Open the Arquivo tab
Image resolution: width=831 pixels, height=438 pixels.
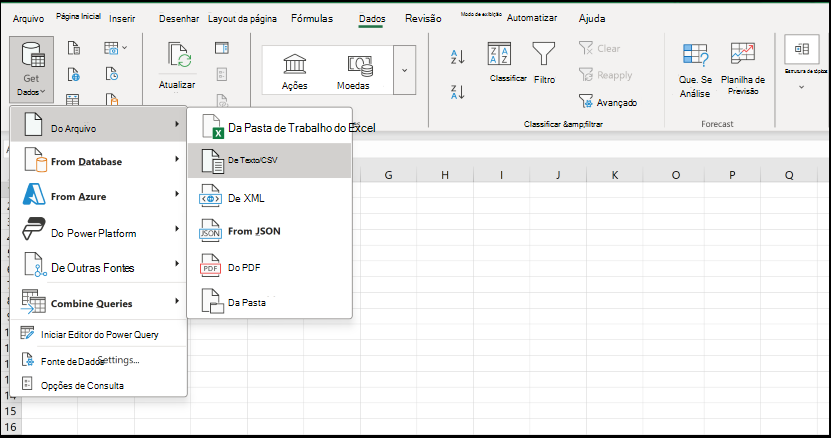[29, 19]
